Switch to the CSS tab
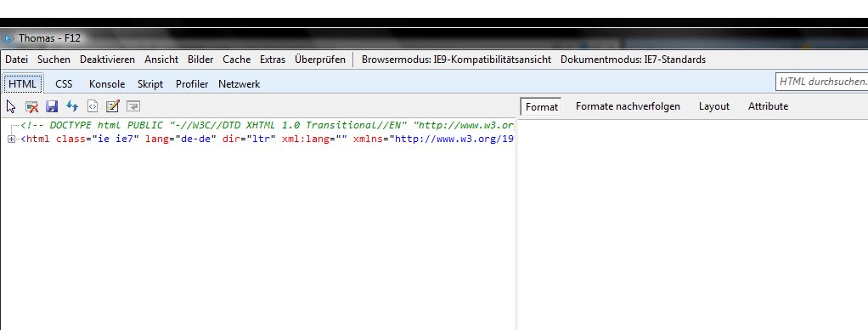868x330 pixels. click(x=64, y=84)
